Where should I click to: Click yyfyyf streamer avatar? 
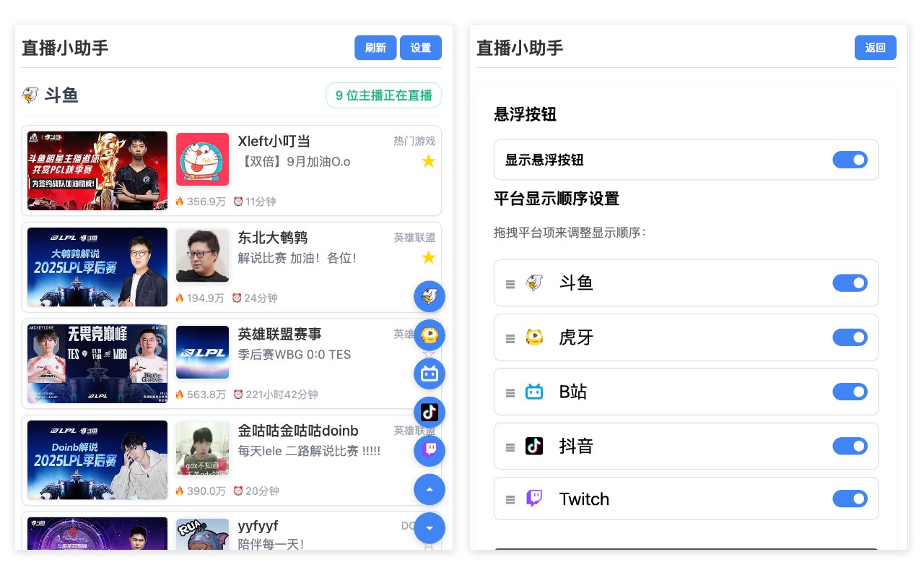point(202,534)
